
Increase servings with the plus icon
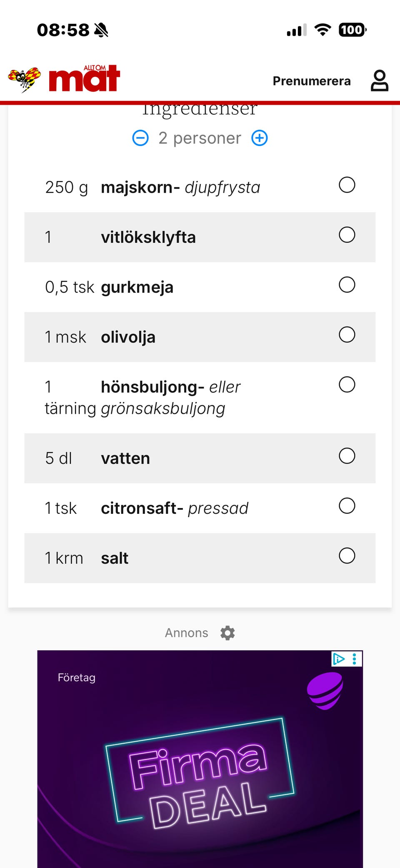(x=260, y=138)
